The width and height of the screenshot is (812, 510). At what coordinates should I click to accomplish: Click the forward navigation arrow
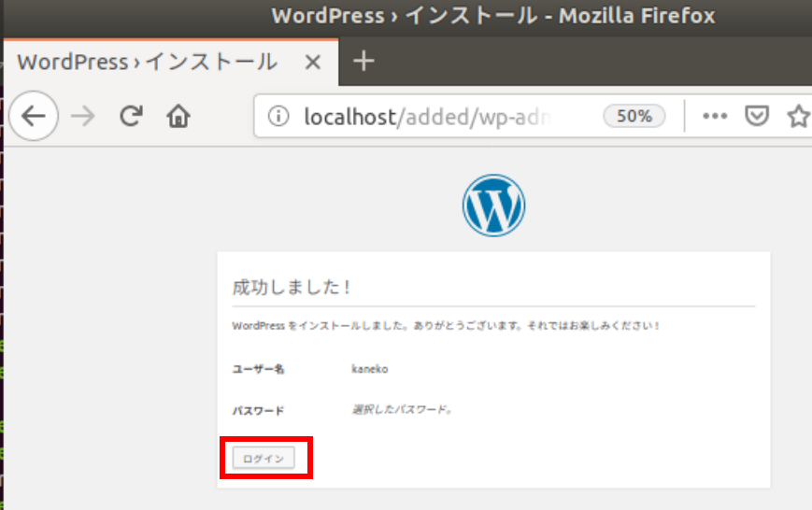click(83, 116)
